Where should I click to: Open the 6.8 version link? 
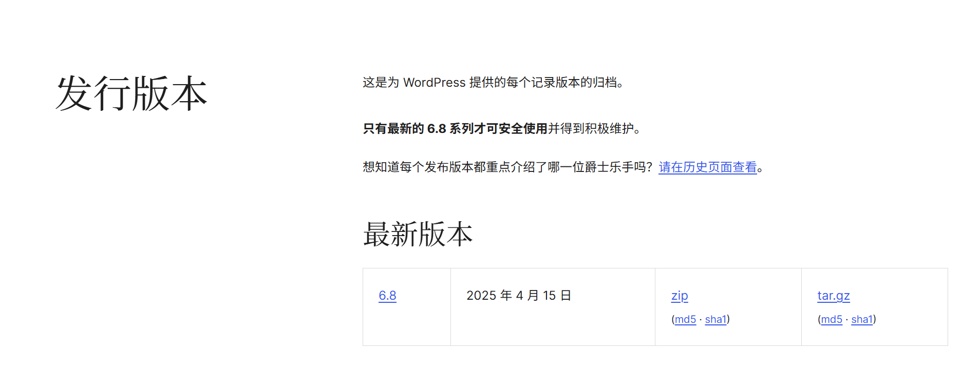click(x=387, y=296)
